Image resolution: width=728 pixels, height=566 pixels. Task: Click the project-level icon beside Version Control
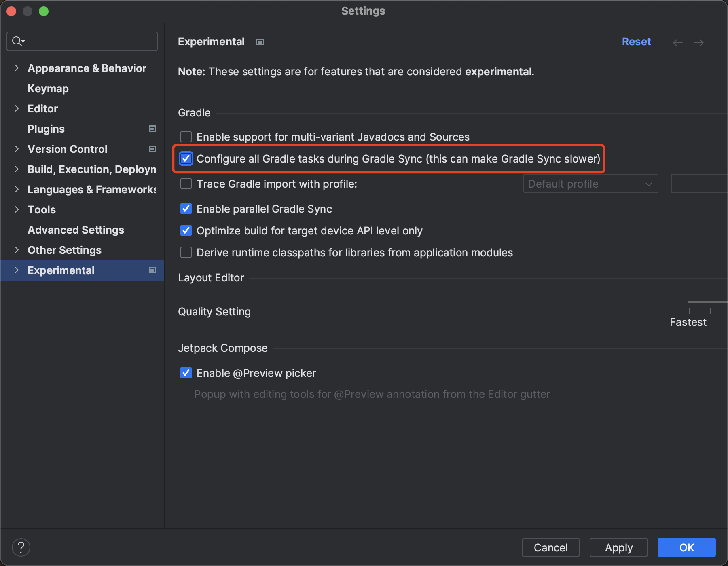coord(152,149)
